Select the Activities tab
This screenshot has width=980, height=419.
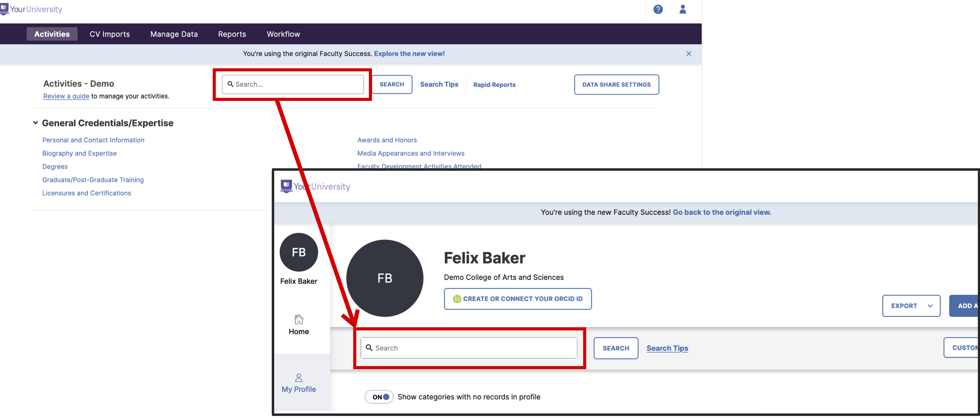point(52,34)
